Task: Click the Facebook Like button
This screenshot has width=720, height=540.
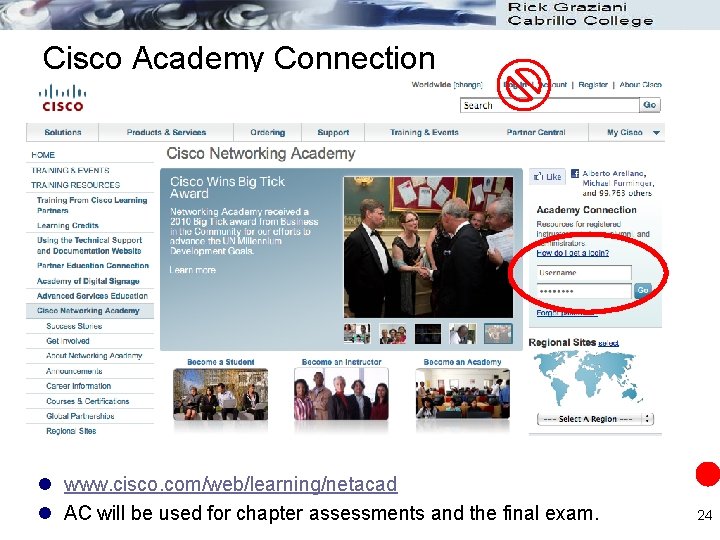Action: [x=547, y=177]
